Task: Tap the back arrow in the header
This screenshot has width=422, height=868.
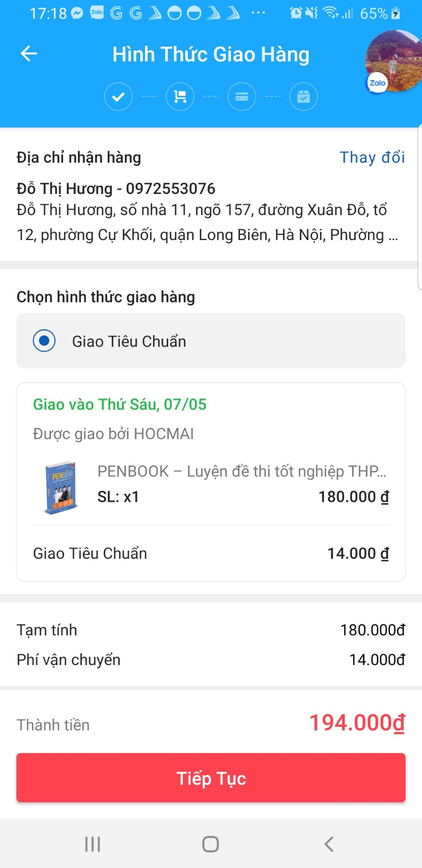Action: tap(29, 54)
